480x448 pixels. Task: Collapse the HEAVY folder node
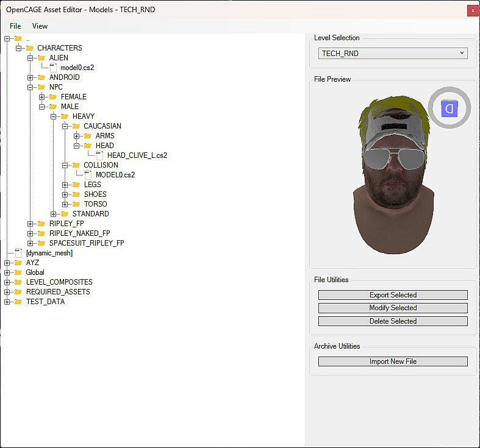tap(54, 116)
